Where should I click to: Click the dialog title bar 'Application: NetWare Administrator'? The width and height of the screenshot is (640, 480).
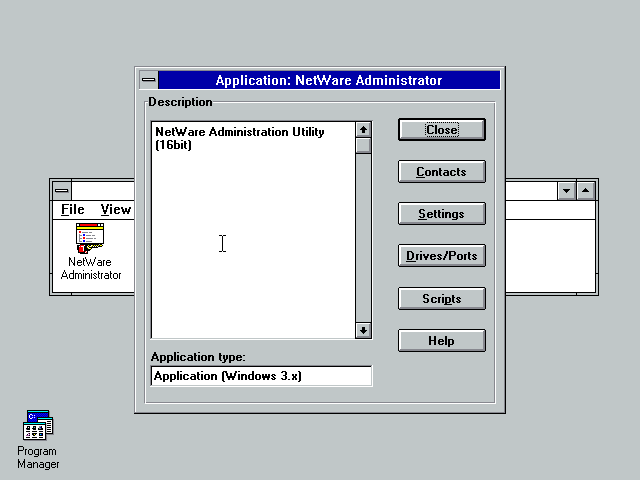click(x=329, y=80)
